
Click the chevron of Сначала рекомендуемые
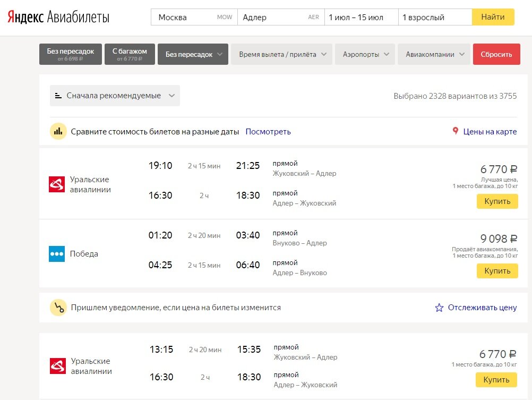click(x=171, y=96)
